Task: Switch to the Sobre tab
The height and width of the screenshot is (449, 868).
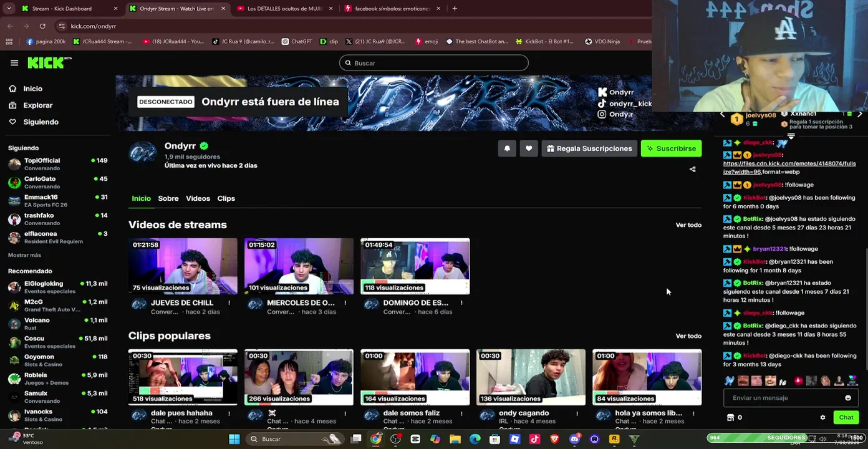Action: 168,198
